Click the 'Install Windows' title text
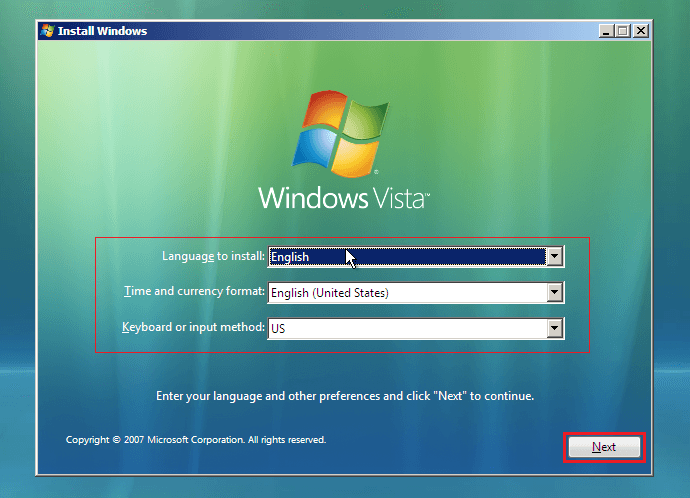 click(x=103, y=31)
